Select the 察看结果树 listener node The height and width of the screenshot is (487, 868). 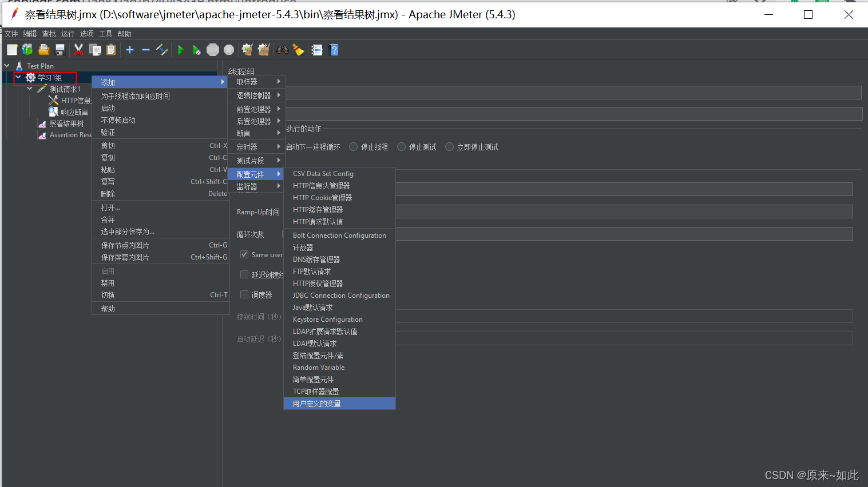pos(66,123)
